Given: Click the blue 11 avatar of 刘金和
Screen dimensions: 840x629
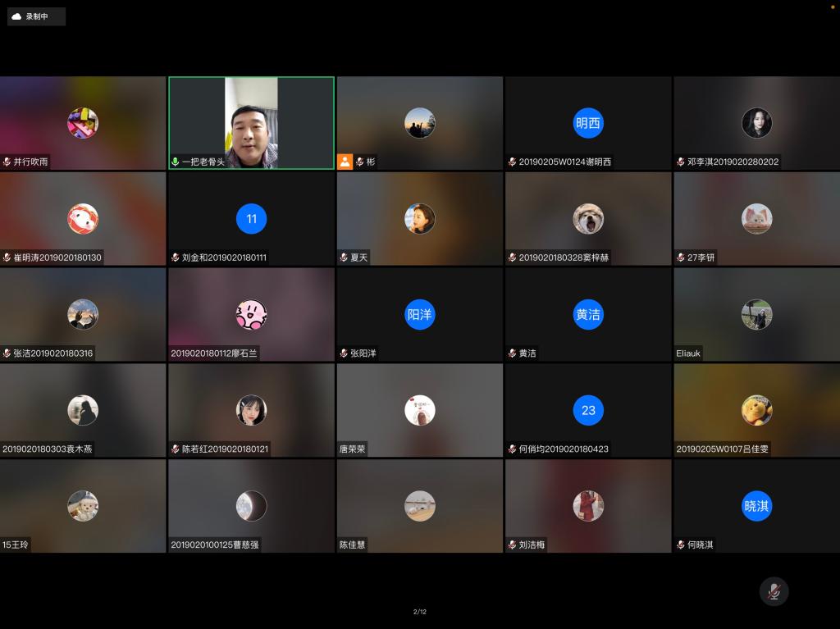Looking at the screenshot, I should pyautogui.click(x=251, y=219).
